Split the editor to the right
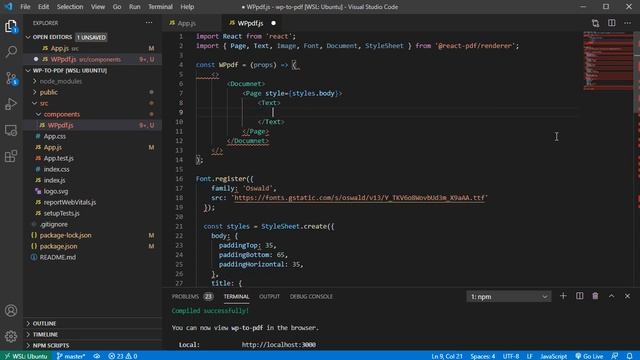Viewport: 640px width, 360px height. (611, 23)
